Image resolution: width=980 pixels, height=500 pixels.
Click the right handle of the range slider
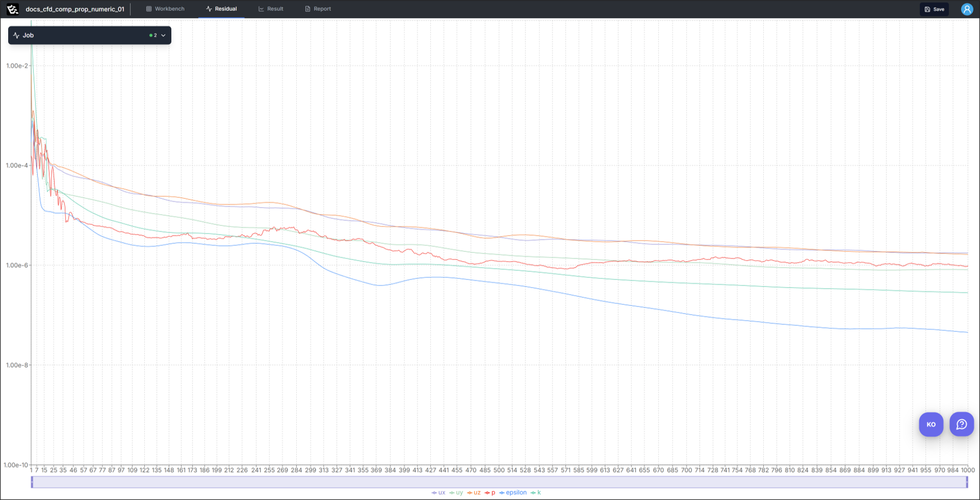click(x=967, y=482)
